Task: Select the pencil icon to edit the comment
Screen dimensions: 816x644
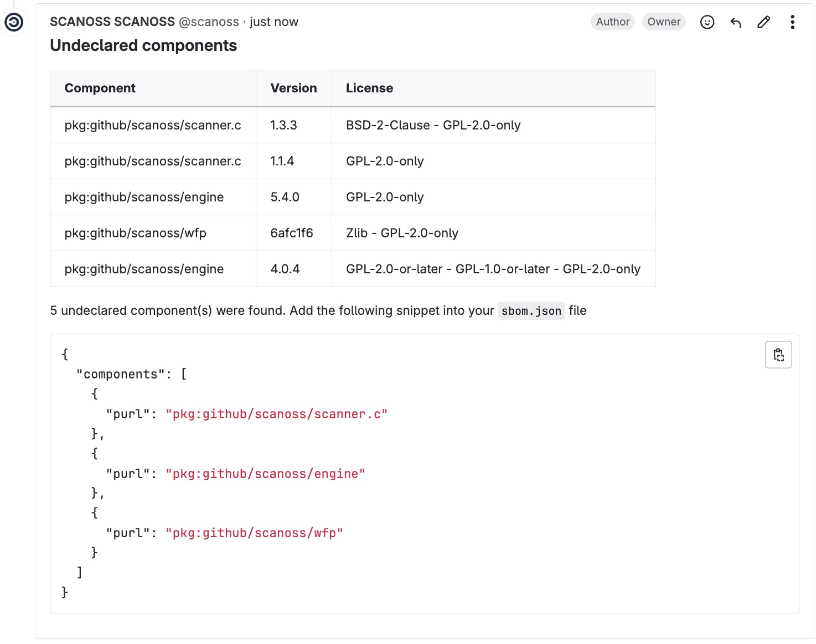Action: [x=763, y=22]
